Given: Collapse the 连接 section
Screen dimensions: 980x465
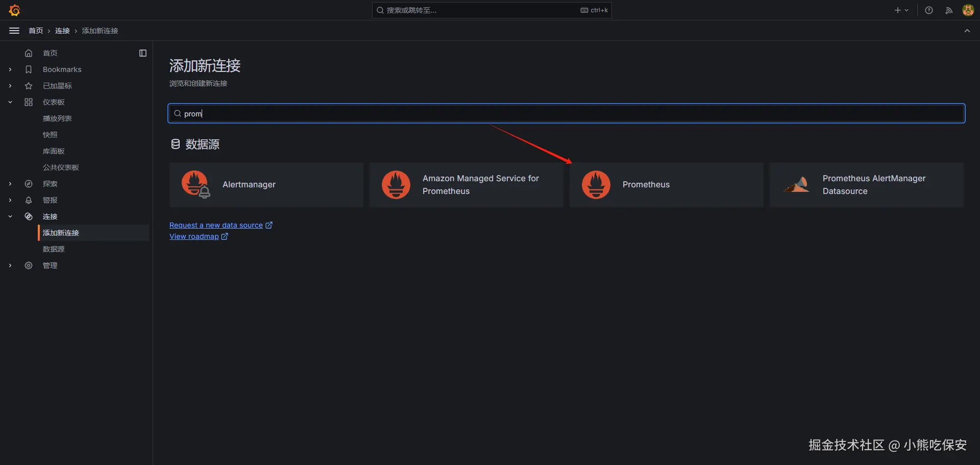Looking at the screenshot, I should [10, 216].
